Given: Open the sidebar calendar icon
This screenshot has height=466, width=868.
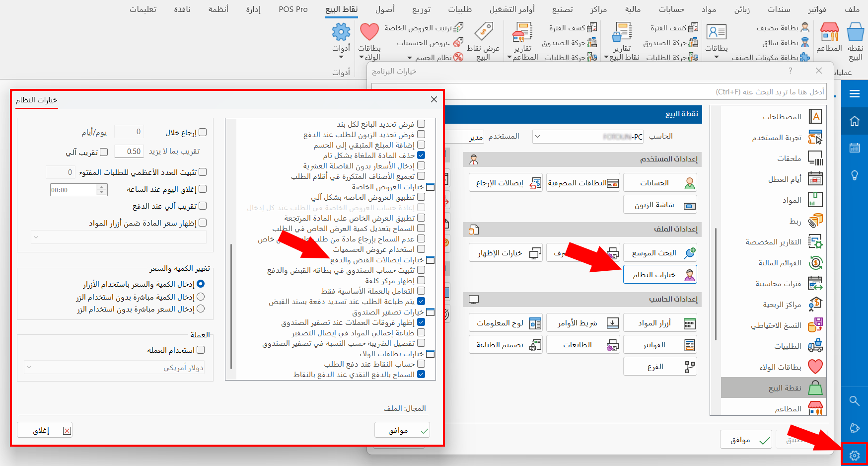Looking at the screenshot, I should [x=855, y=148].
